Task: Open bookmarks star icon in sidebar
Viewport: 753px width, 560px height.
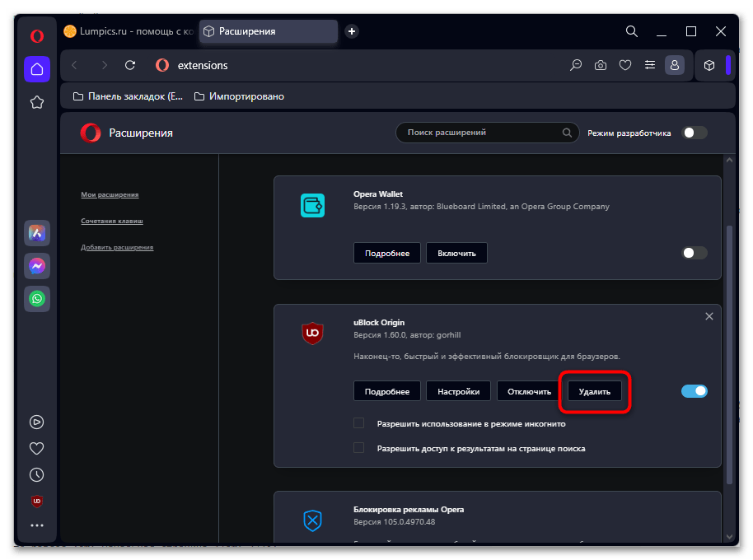Action: pos(37,102)
